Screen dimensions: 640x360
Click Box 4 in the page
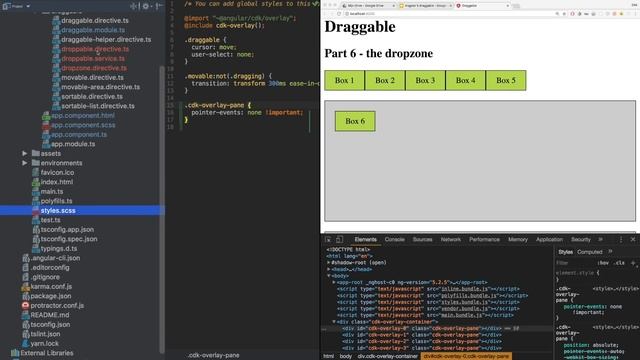coord(465,80)
